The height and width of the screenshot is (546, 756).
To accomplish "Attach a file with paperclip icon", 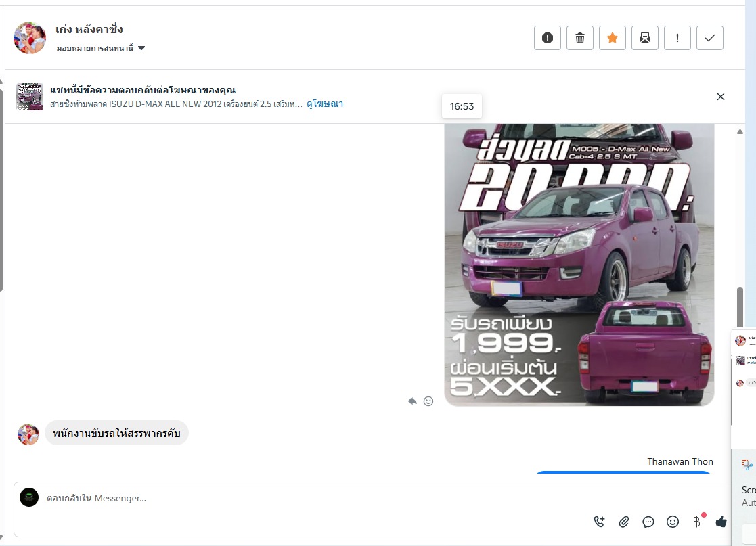I will tap(624, 522).
